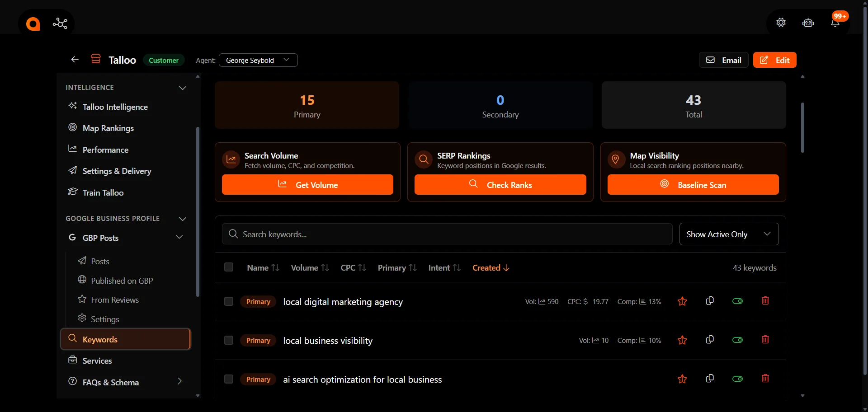Select Keywords in sidebar
This screenshot has height=412, width=868.
(x=126, y=339)
